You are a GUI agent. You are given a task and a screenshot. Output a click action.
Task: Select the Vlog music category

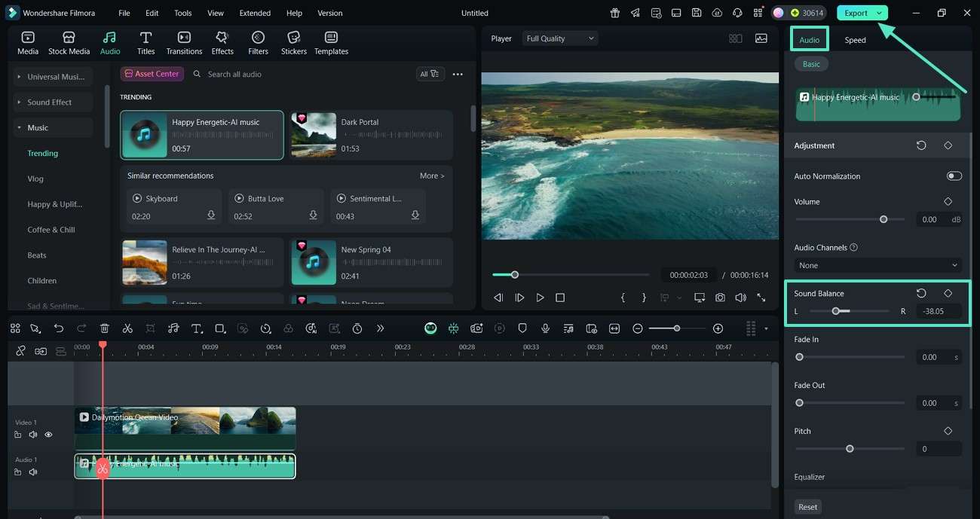[35, 179]
